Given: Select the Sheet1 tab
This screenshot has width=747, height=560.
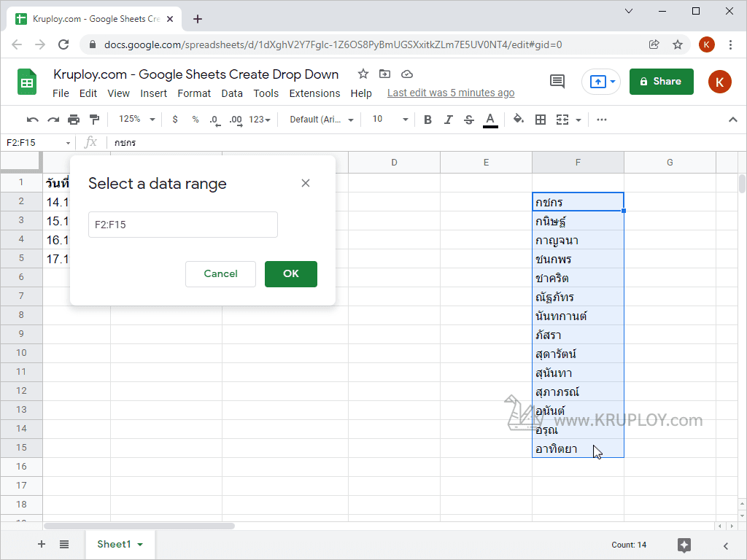Looking at the screenshot, I should click(x=120, y=544).
